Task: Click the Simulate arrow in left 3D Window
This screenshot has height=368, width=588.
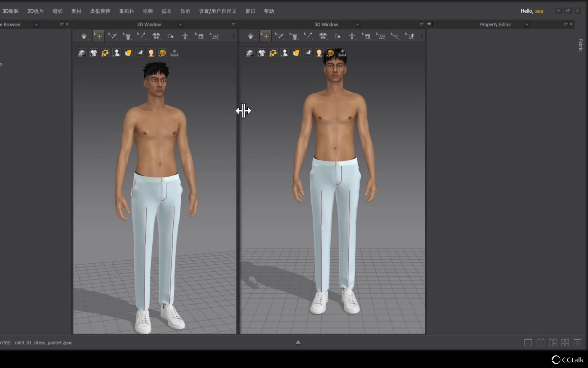Action: [x=84, y=36]
